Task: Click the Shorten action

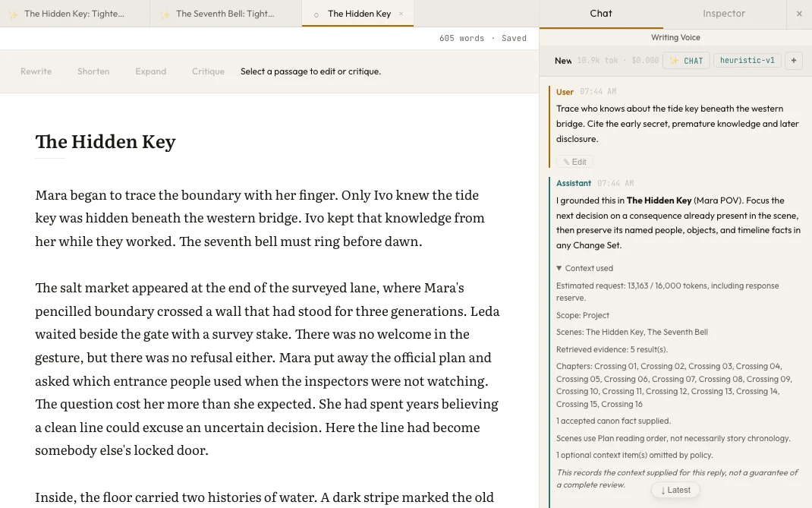Action: (93, 71)
